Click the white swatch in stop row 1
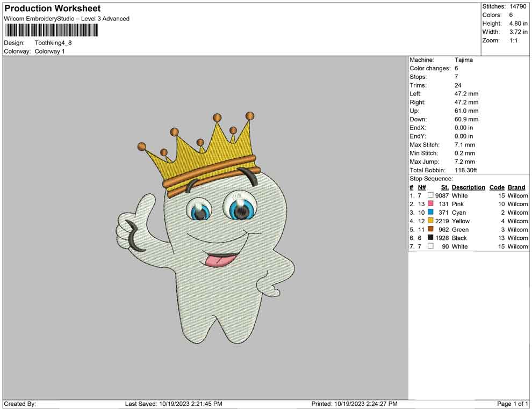The width and height of the screenshot is (532, 409). [430, 195]
